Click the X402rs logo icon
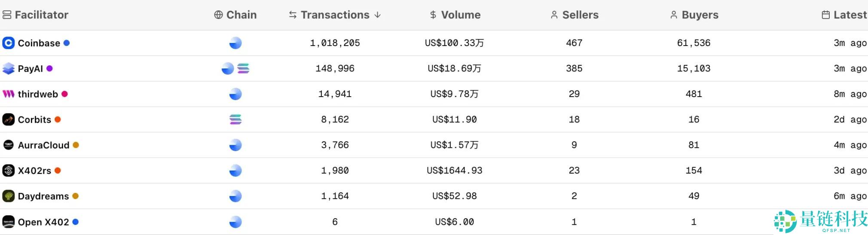 pyautogui.click(x=8, y=171)
